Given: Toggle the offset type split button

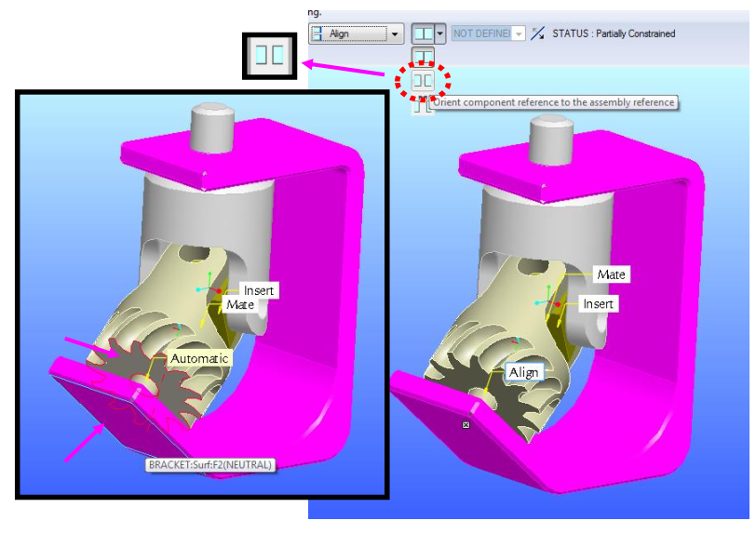Looking at the screenshot, I should coord(423,33).
